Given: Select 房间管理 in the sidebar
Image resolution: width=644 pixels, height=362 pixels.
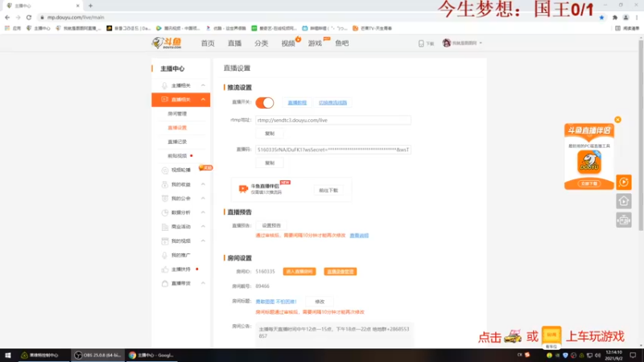Looking at the screenshot, I should [x=177, y=113].
